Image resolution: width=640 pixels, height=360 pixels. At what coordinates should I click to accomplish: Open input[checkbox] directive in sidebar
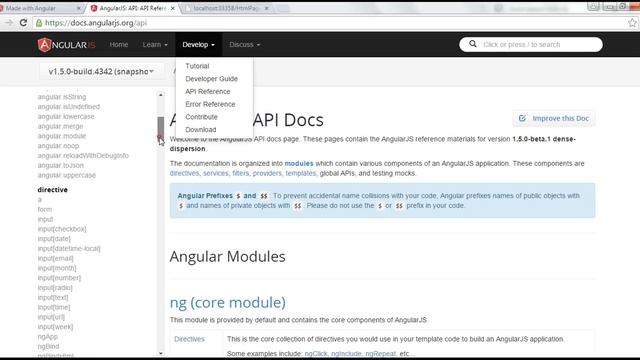(62, 229)
